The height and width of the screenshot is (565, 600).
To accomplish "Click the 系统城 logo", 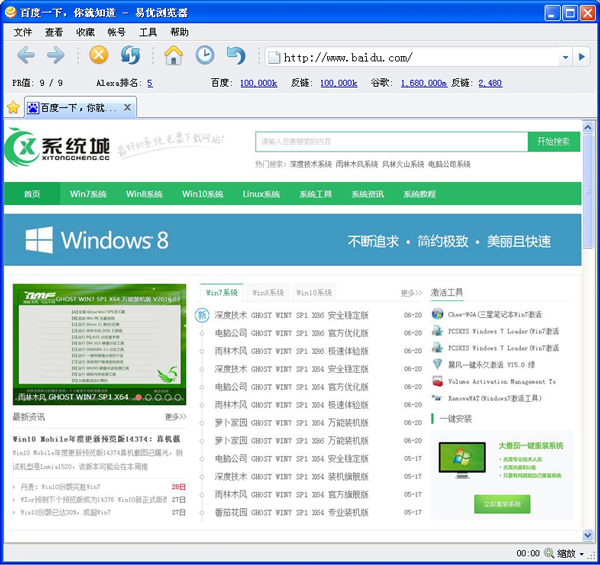I will (x=57, y=147).
